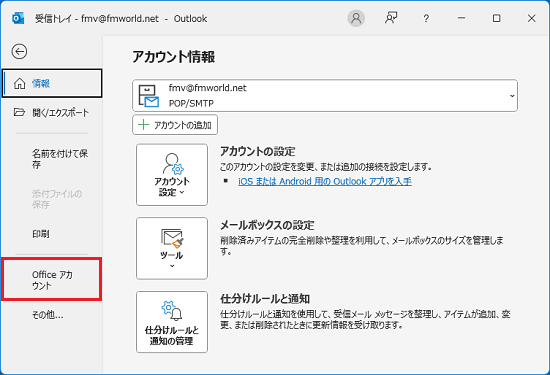Click the mailbox envelope icon beside fmv@fmworld.net
Image resolution: width=550 pixels, height=375 pixels.
[x=149, y=96]
